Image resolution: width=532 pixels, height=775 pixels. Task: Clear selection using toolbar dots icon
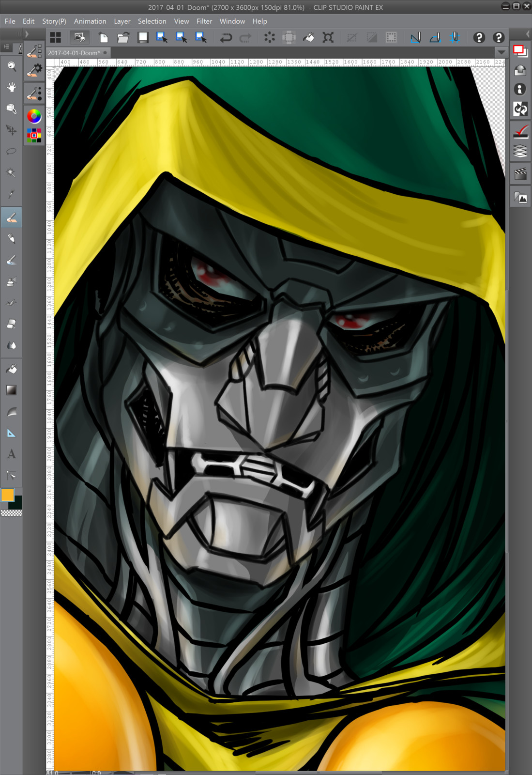point(270,37)
